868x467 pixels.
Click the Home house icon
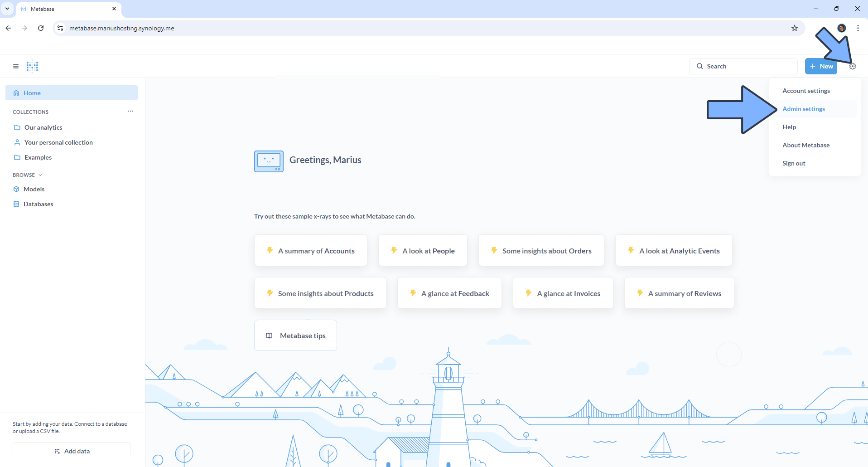click(16, 93)
